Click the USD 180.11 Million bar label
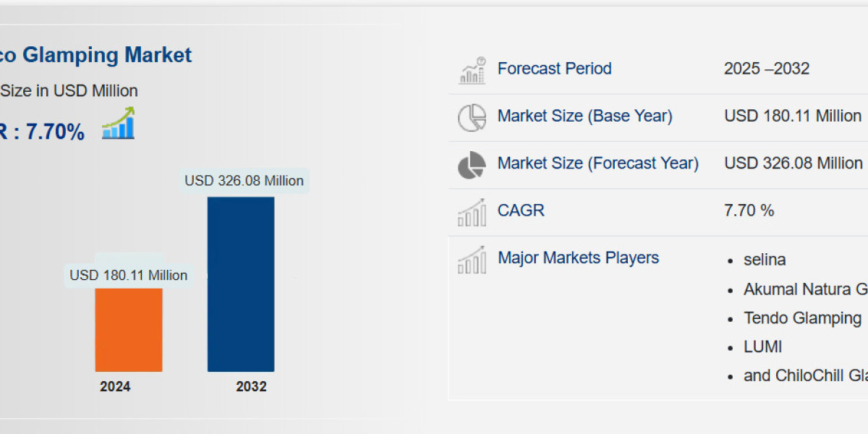Viewport: 868px width, 434px height. coord(128,276)
